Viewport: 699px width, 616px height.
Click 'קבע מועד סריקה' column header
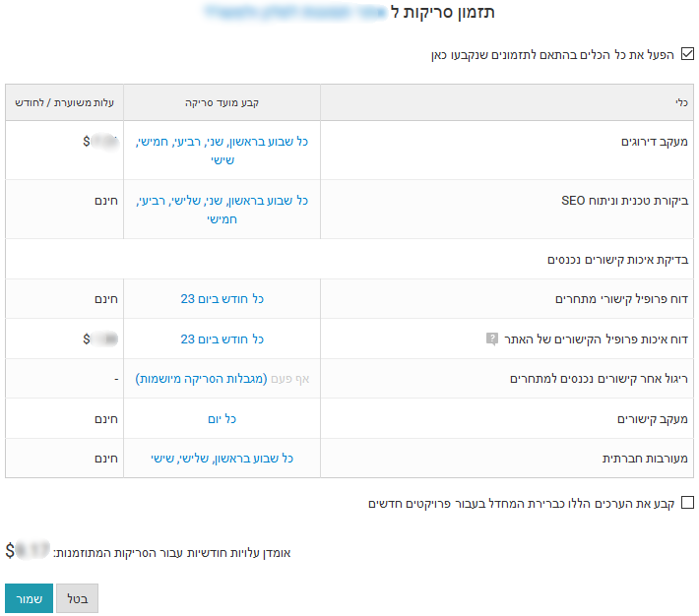pyautogui.click(x=222, y=103)
